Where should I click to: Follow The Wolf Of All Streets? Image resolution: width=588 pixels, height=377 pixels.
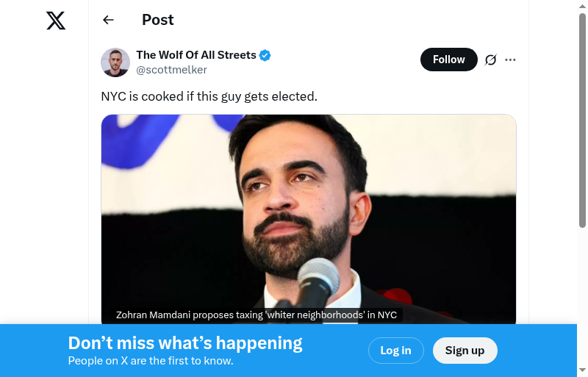448,60
